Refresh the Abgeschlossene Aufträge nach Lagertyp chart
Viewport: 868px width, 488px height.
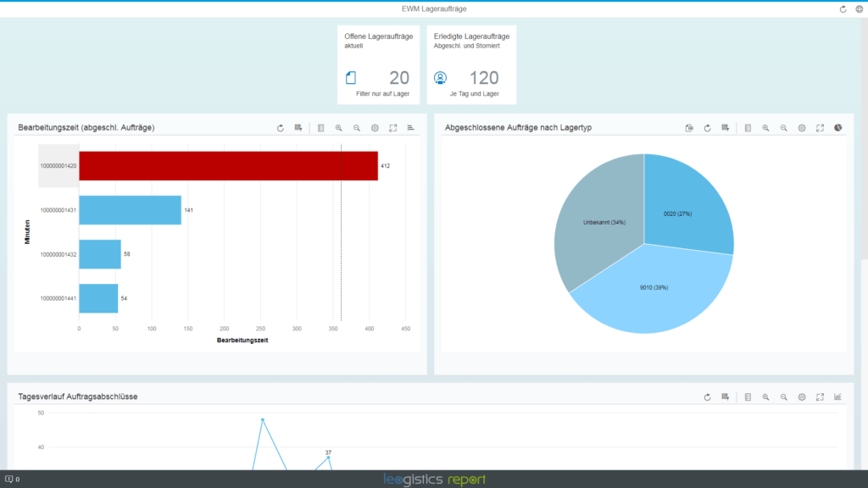708,128
